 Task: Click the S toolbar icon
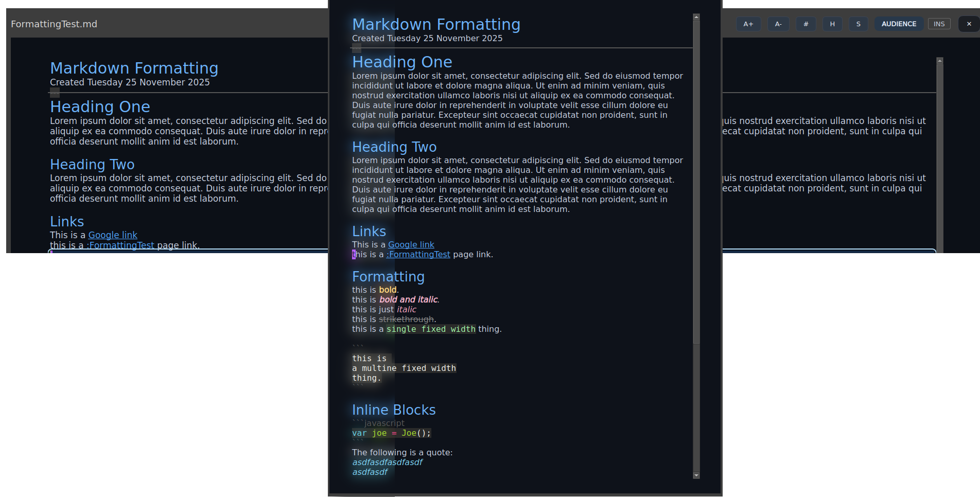pyautogui.click(x=858, y=24)
